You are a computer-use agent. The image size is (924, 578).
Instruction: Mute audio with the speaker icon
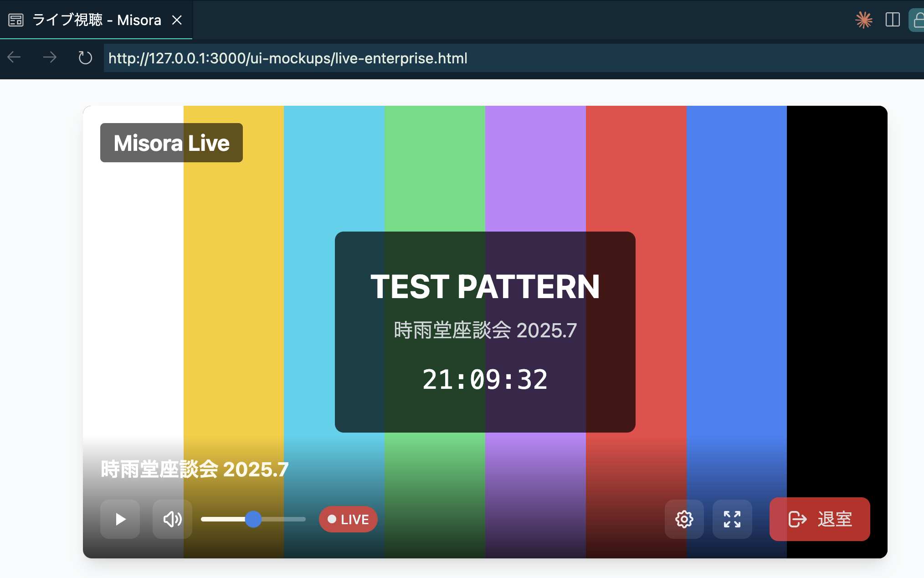pyautogui.click(x=172, y=519)
